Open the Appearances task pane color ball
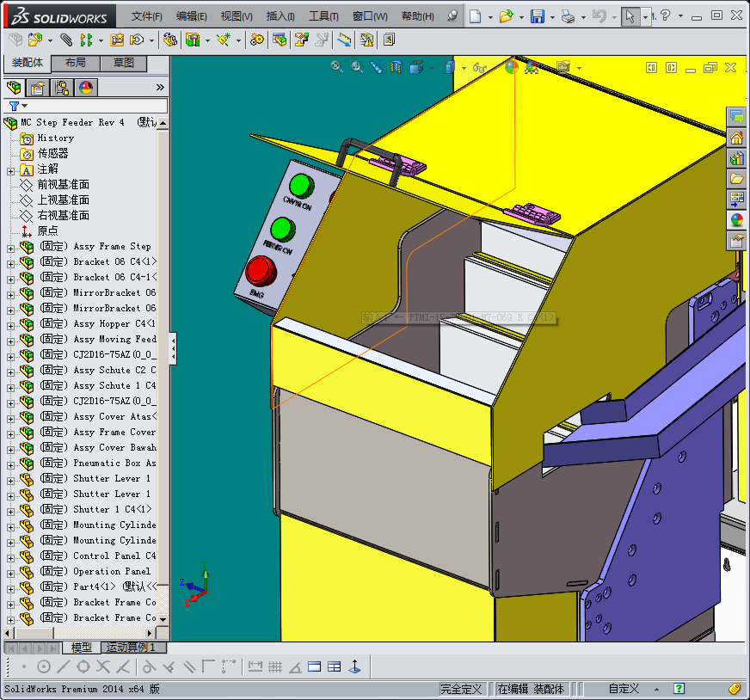The width and height of the screenshot is (750, 700). pos(736,220)
